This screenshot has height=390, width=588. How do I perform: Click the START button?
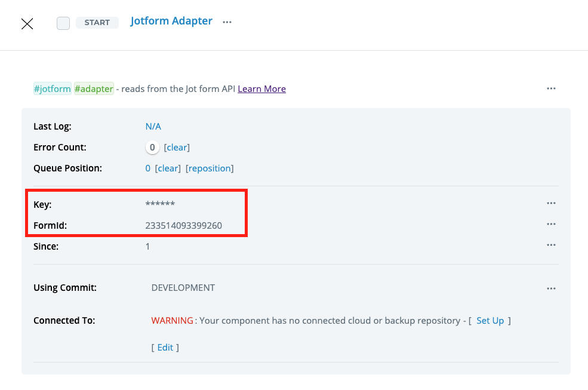(x=97, y=23)
